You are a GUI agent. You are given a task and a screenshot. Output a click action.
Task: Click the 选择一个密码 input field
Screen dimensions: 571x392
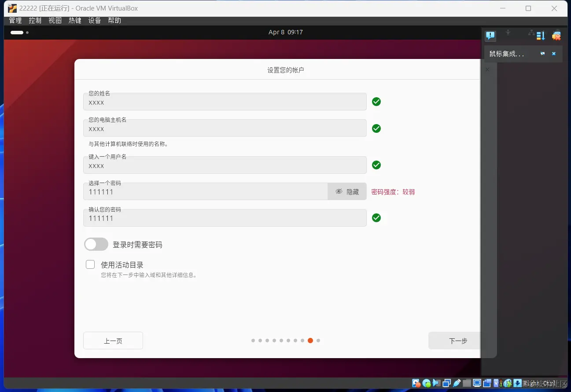click(206, 191)
